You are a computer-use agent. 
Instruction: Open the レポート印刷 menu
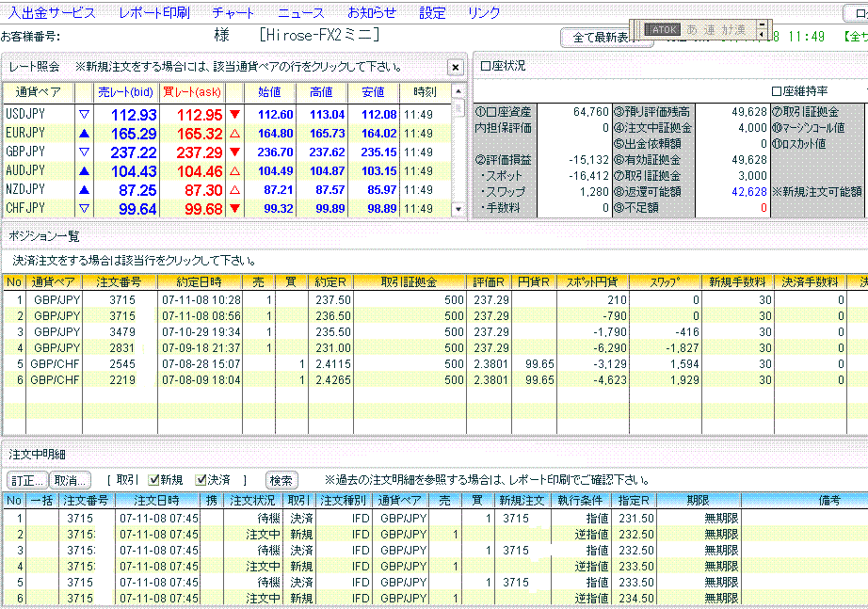pos(154,13)
